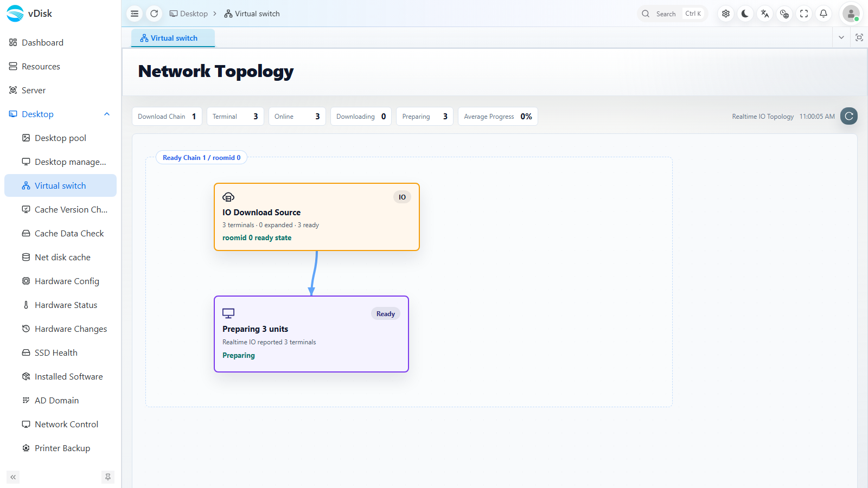Click the Search input field
Screen dimensions: 868x488
(673, 14)
